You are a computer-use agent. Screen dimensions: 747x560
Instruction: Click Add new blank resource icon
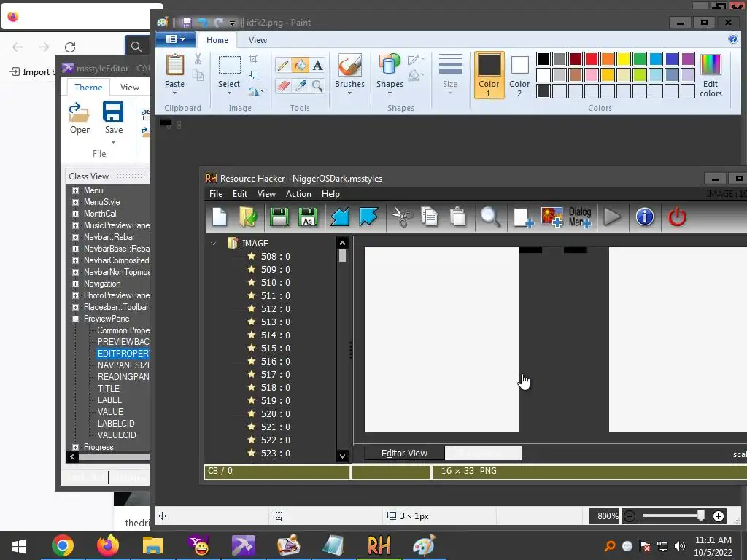click(x=523, y=217)
